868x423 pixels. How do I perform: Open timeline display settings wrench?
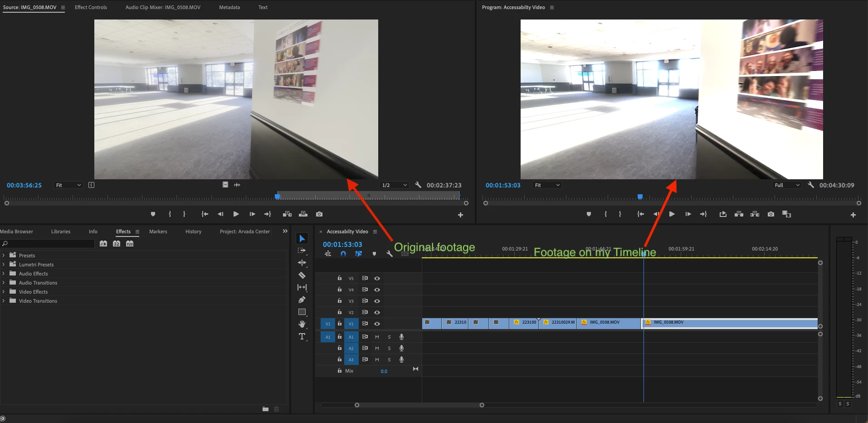pos(390,254)
